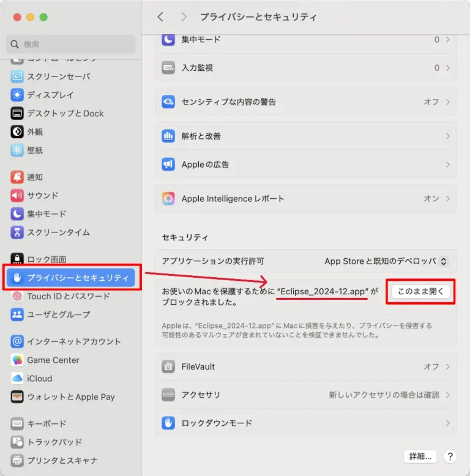Click the Eclipse_2024-12.app blocked message

click(270, 297)
